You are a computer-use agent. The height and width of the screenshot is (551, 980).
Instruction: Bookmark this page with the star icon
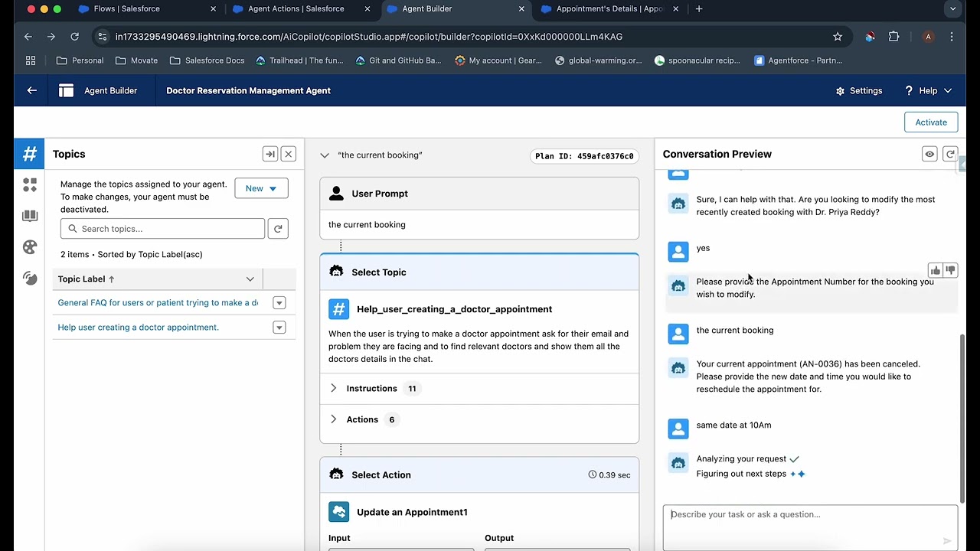pos(838,37)
